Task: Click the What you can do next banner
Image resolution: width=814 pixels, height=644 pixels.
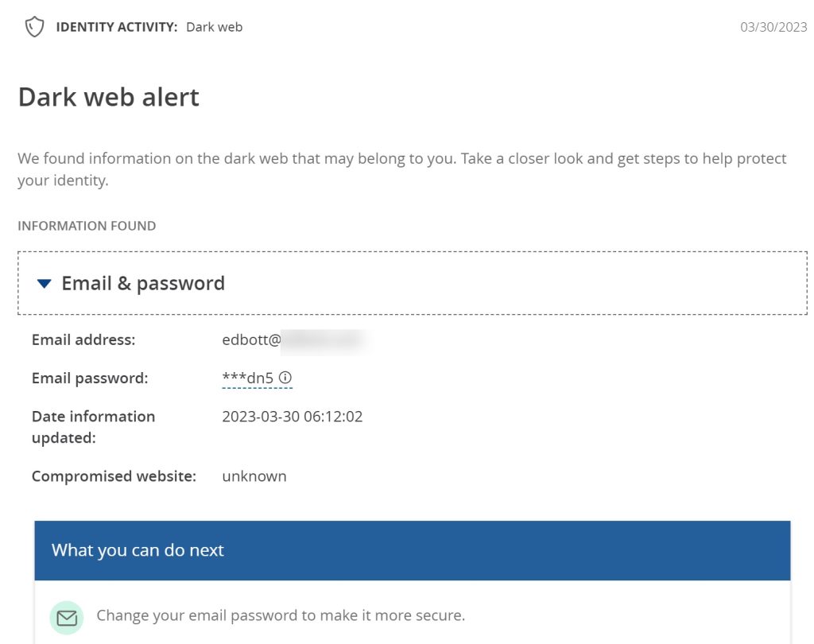Action: [x=412, y=550]
